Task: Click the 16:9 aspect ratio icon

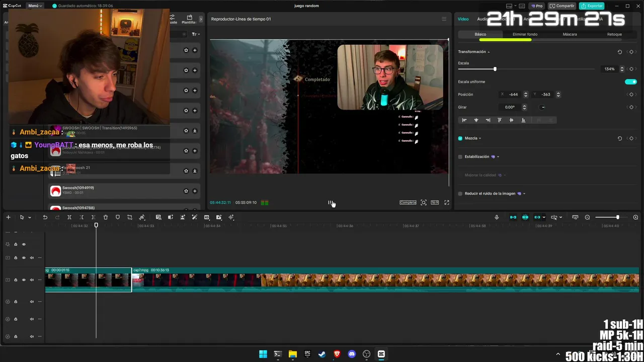Action: pos(435,203)
